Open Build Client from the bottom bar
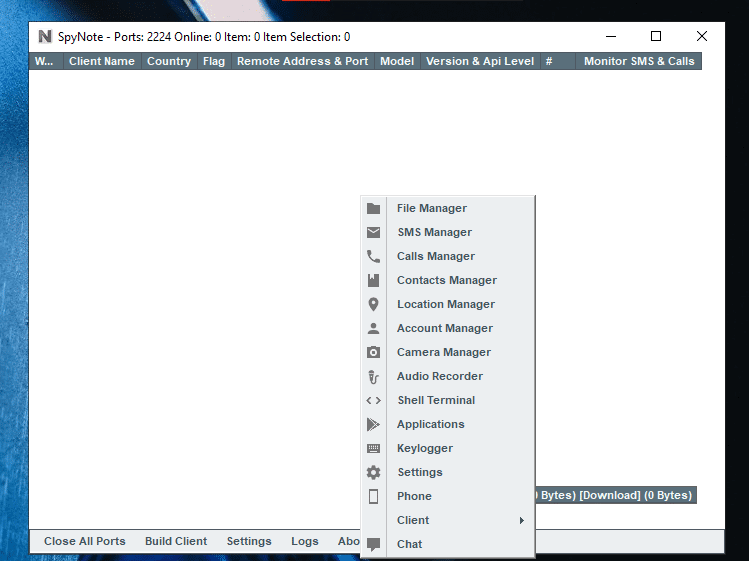Image resolution: width=749 pixels, height=561 pixels. pos(176,541)
